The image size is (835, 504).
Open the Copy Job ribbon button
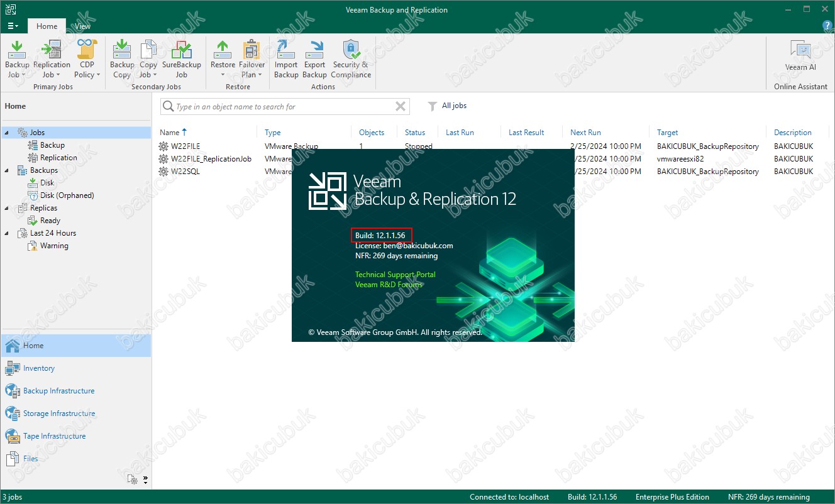(x=148, y=58)
